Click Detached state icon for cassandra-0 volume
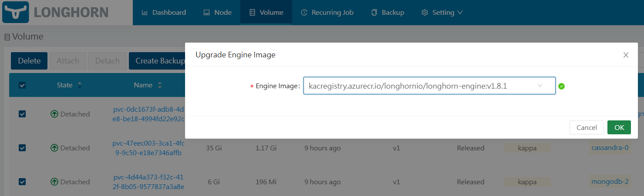 [x=54, y=148]
